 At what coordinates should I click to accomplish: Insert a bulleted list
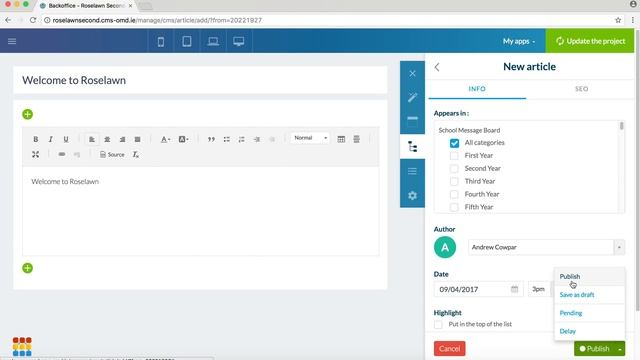227,139
